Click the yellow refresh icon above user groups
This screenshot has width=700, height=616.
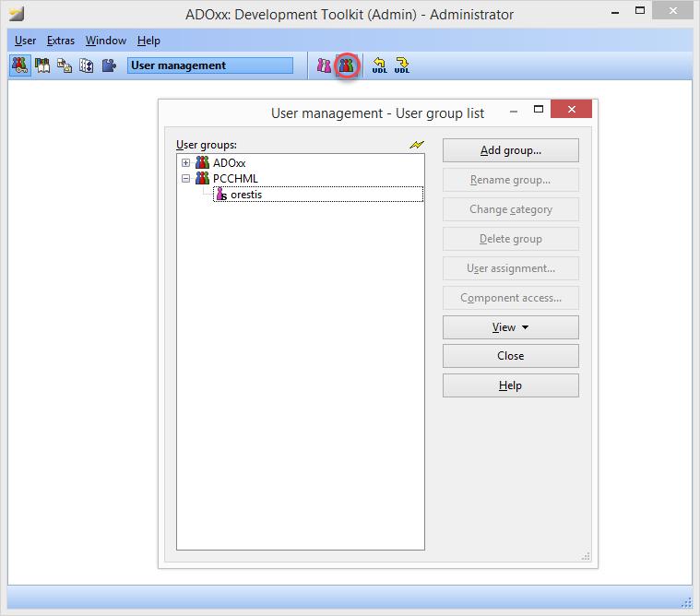tap(417, 145)
